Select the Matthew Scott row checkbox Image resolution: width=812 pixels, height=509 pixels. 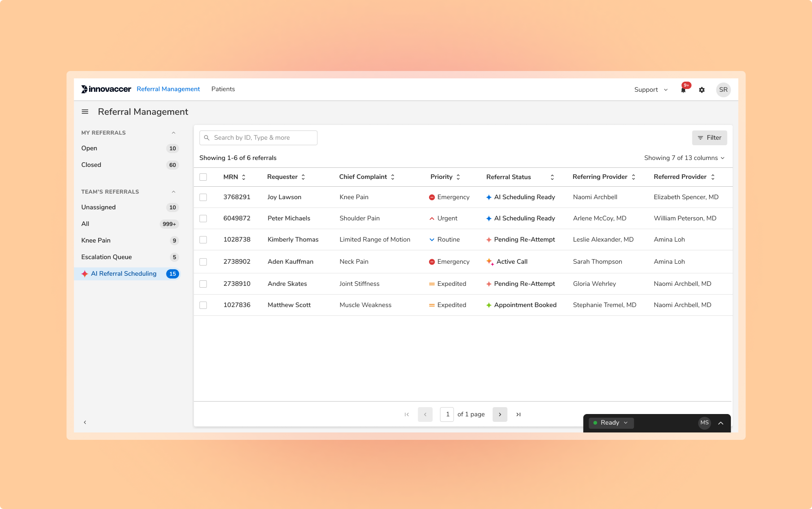203,305
